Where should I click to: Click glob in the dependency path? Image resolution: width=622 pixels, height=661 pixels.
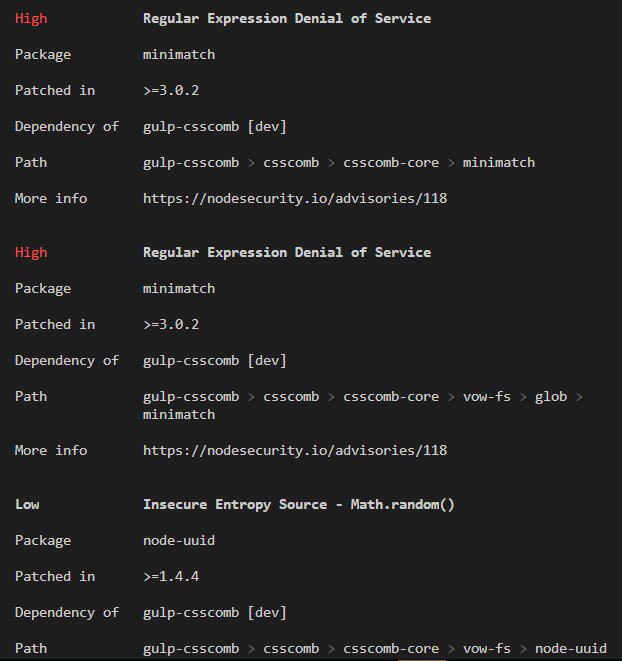click(x=551, y=398)
